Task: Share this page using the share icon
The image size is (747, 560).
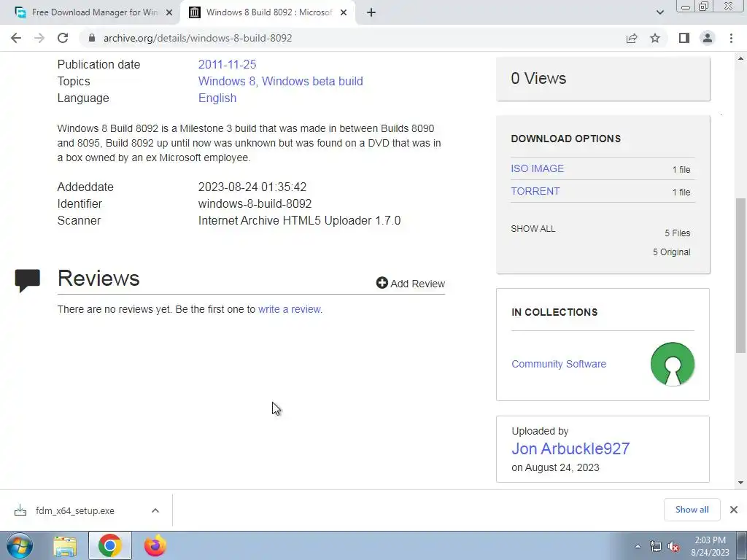Action: (x=632, y=38)
